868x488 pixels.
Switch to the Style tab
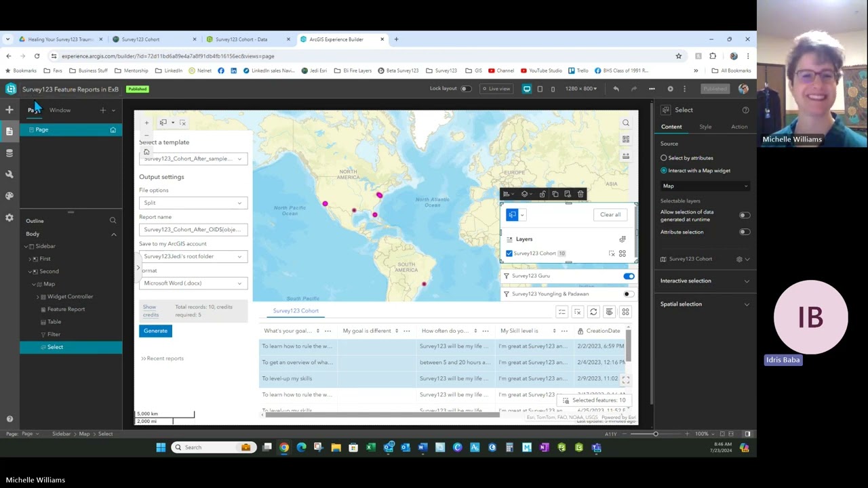tap(705, 127)
